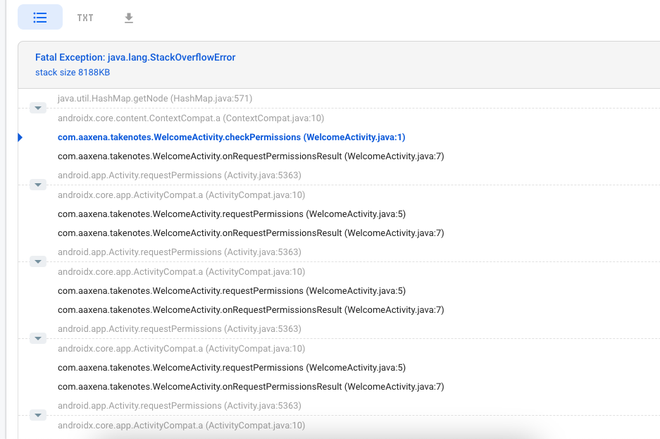The image size is (660, 439).
Task: Toggle the bottommost frame group expander arrow
Action: (38, 415)
